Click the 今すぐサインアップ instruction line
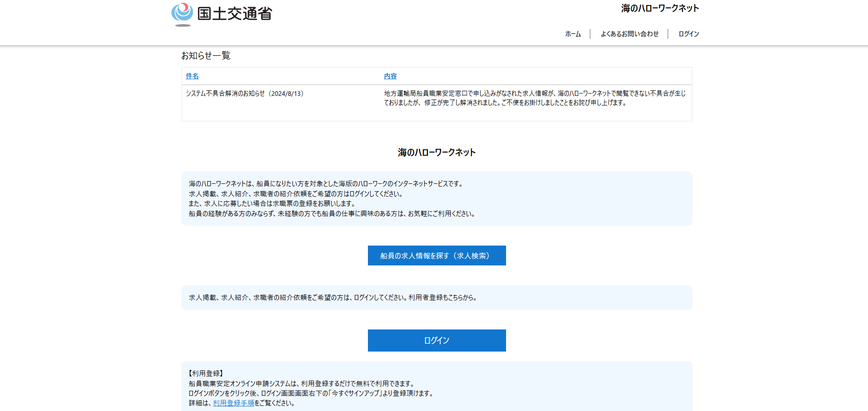Viewport: 868px width, 411px height. (x=311, y=393)
